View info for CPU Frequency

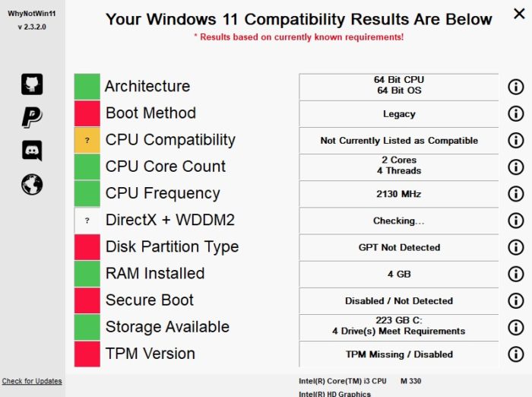(515, 193)
